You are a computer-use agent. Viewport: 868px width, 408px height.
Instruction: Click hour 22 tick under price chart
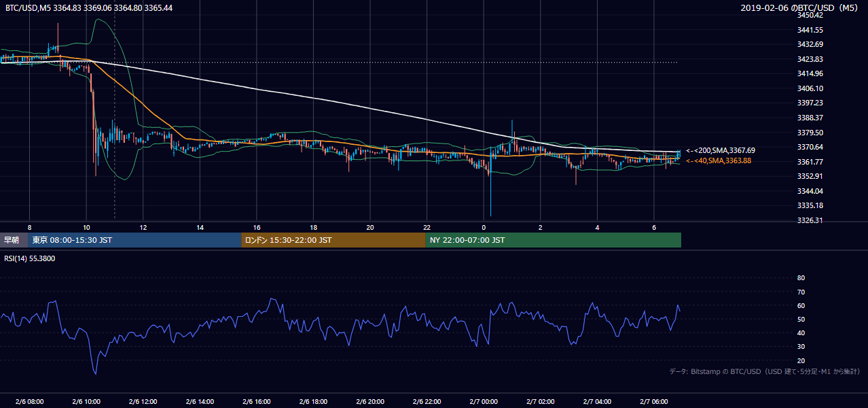(x=427, y=226)
